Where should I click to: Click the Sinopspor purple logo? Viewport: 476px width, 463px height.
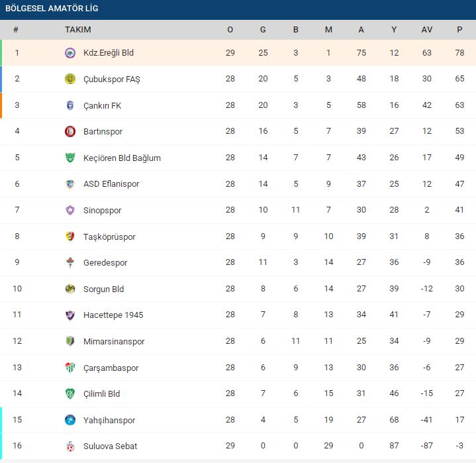tap(70, 210)
